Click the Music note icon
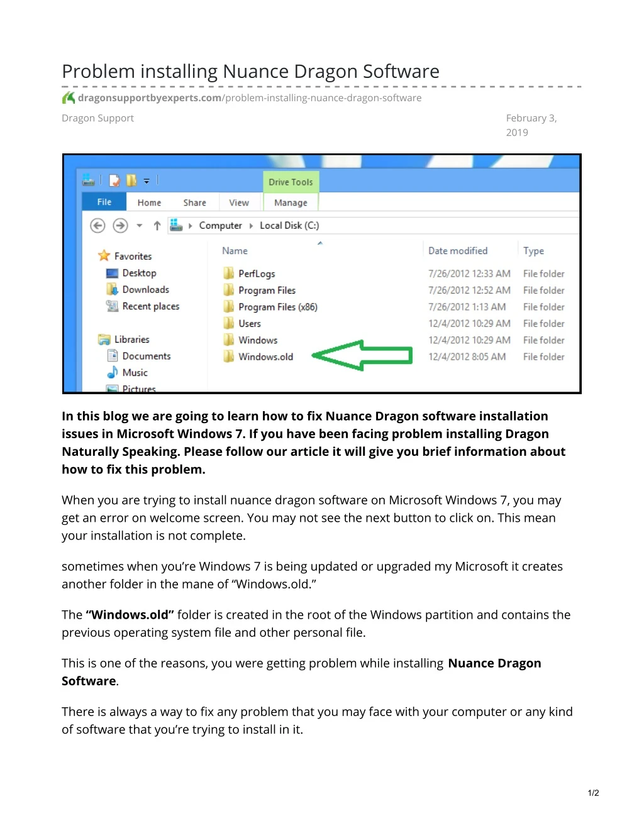Screen dimensions: 644x833 113,372
